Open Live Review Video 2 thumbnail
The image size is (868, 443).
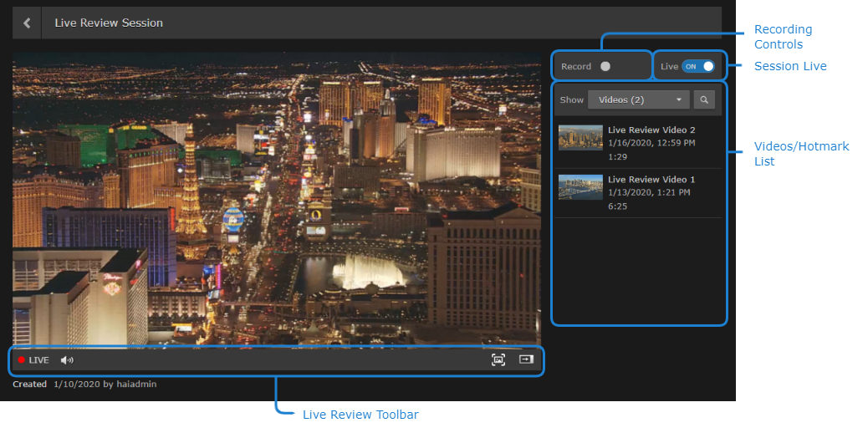[580, 138]
